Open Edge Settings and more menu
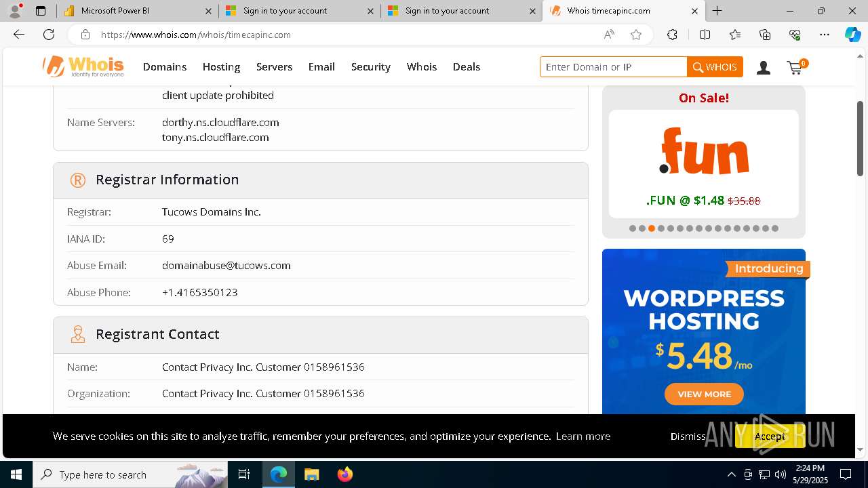This screenshot has width=868, height=488. point(825,35)
